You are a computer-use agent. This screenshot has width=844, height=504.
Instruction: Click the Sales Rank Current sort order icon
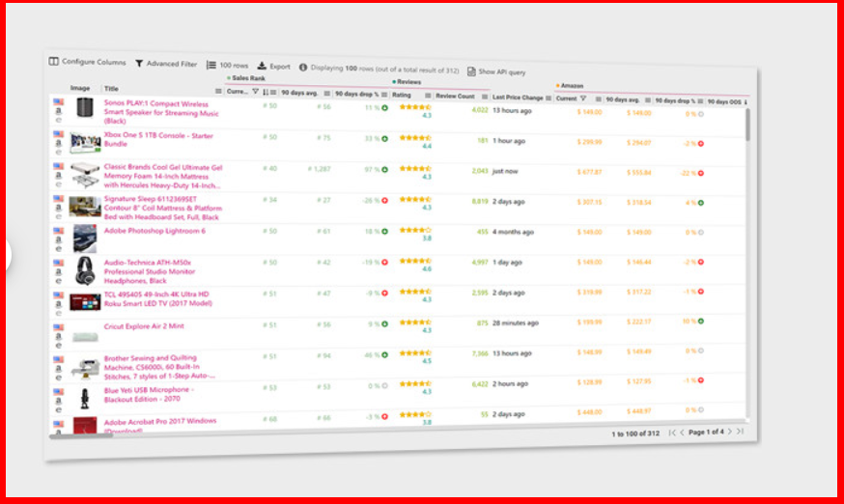click(266, 92)
